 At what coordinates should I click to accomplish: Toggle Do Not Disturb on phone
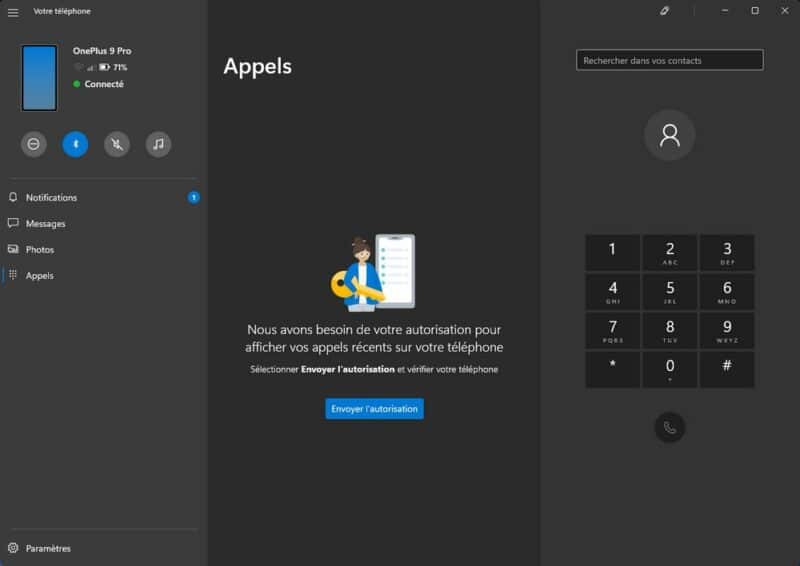34,144
